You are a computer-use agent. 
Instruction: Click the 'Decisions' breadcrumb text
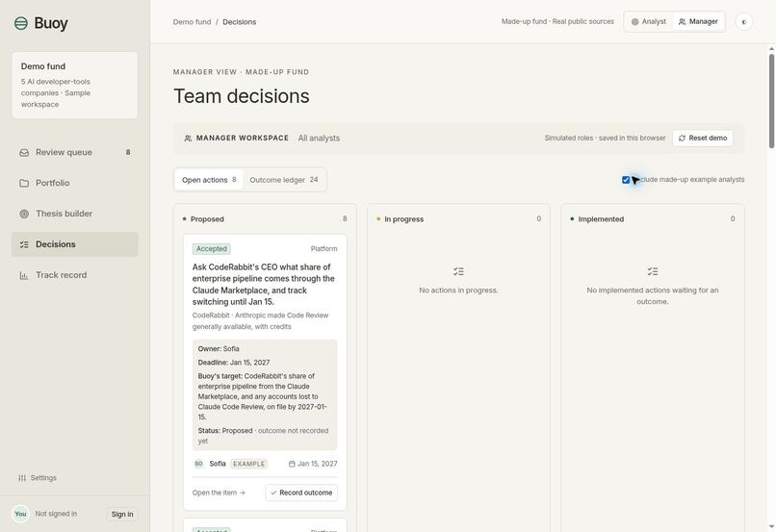pos(239,22)
